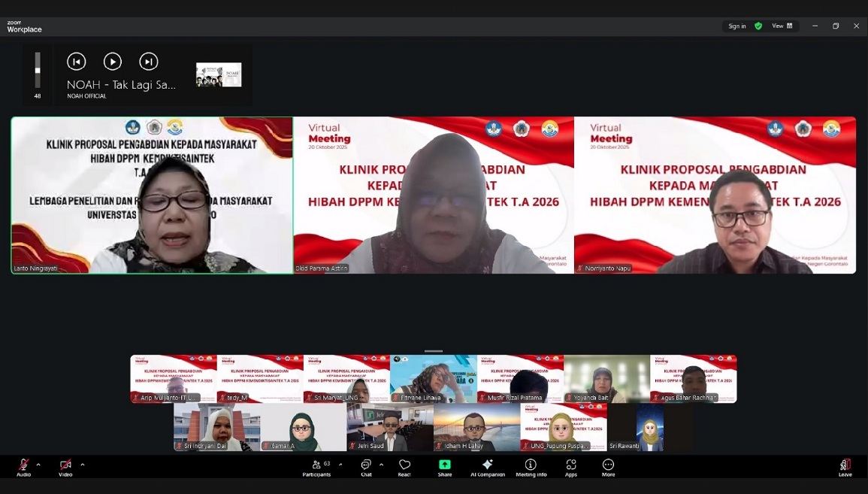Open the More options menu
868x494 pixels.
pos(608,467)
